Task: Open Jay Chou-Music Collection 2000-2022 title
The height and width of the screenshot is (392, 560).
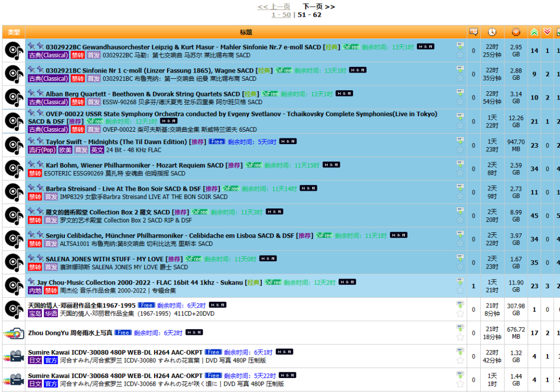Action: tap(140, 283)
